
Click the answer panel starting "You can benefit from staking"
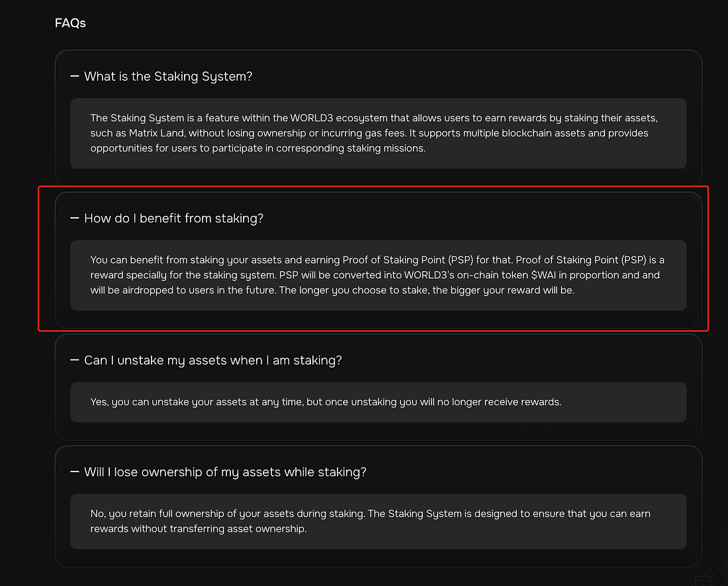(x=378, y=275)
